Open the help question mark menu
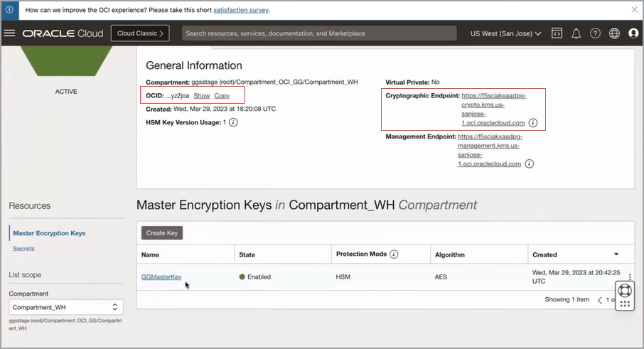Screen dimensions: 644x349 click(595, 33)
